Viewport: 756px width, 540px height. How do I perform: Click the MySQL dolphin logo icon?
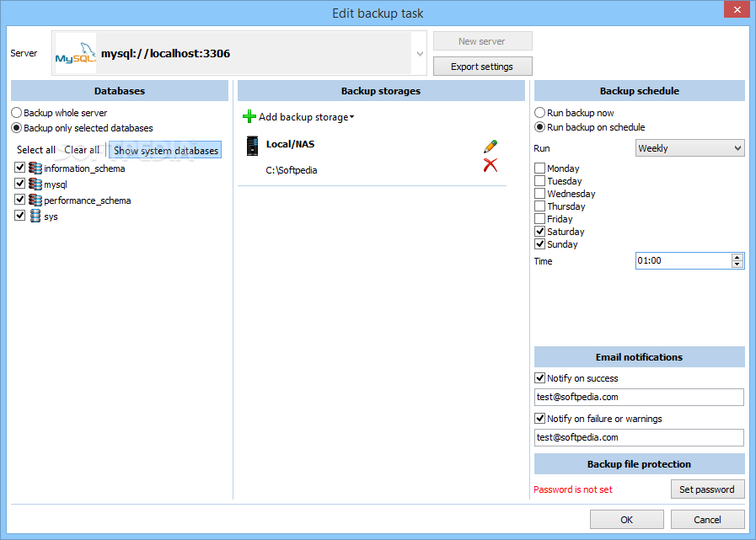click(x=76, y=54)
